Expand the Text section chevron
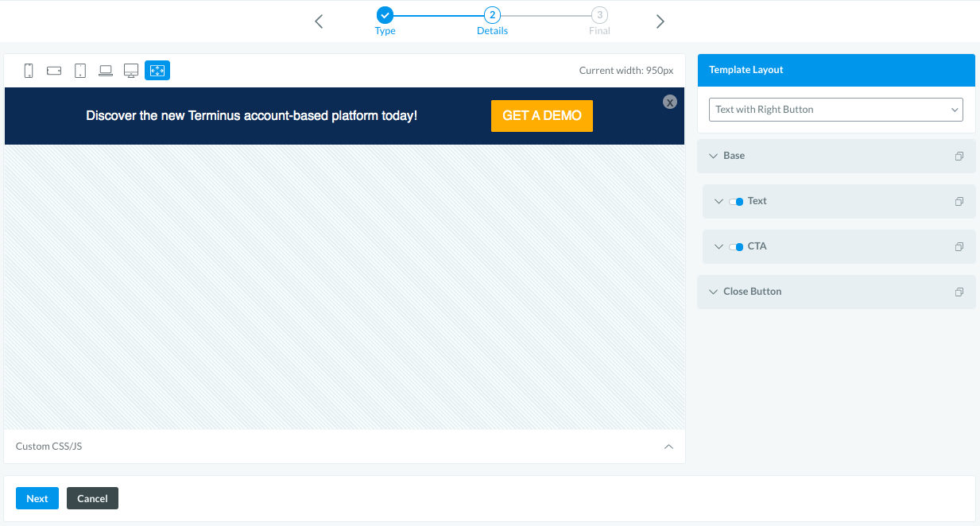The height and width of the screenshot is (526, 980). click(x=719, y=201)
